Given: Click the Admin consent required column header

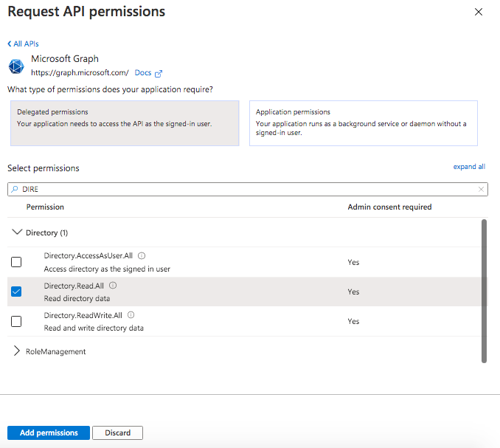Looking at the screenshot, I should click(389, 207).
